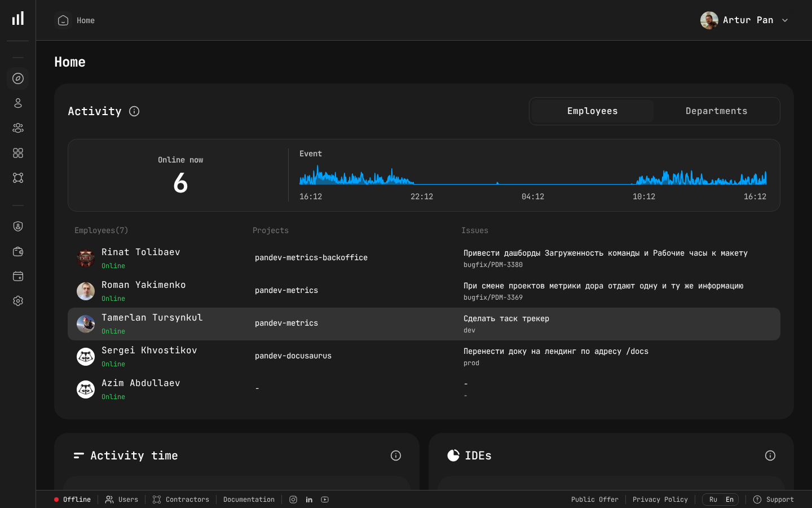812x508 pixels.
Task: Click the Offline status indicator
Action: click(x=72, y=500)
